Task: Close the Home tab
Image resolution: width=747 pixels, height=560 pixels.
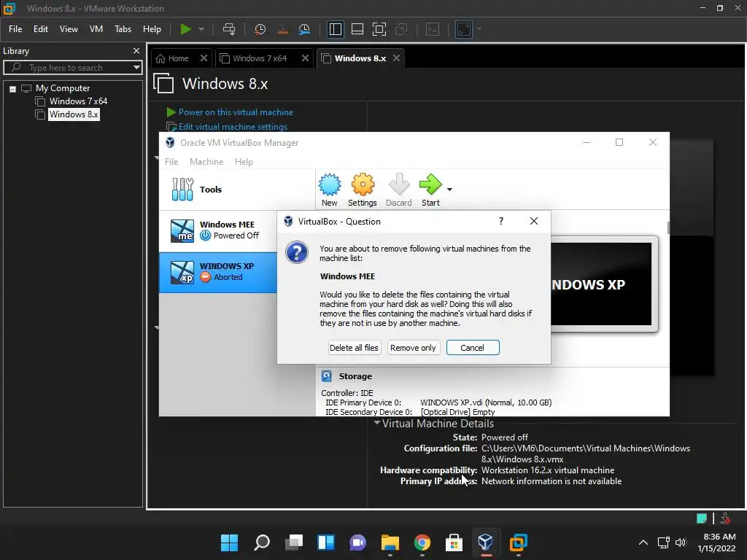Action: pos(204,58)
